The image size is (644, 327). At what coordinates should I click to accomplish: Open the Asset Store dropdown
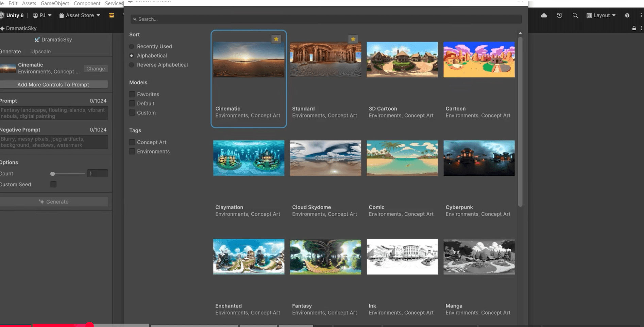click(x=80, y=15)
